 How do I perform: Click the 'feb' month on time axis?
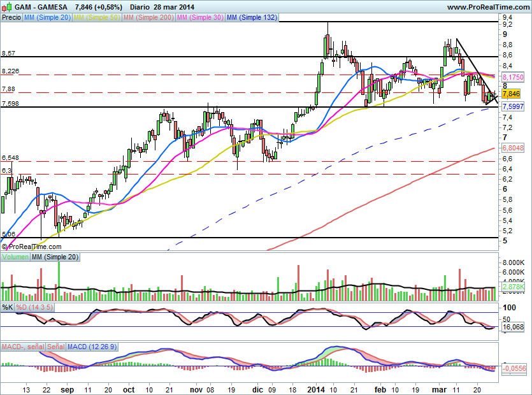pyautogui.click(x=380, y=390)
